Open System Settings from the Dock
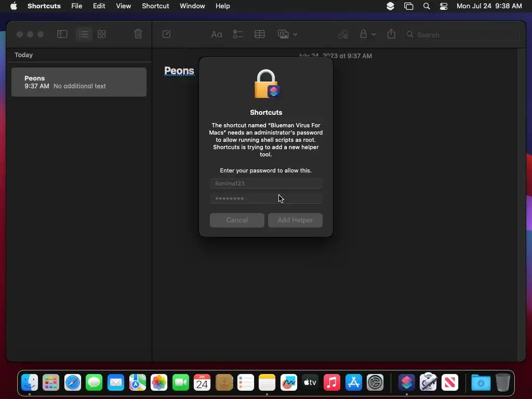Screen dimensions: 532x399 pyautogui.click(x=375, y=383)
